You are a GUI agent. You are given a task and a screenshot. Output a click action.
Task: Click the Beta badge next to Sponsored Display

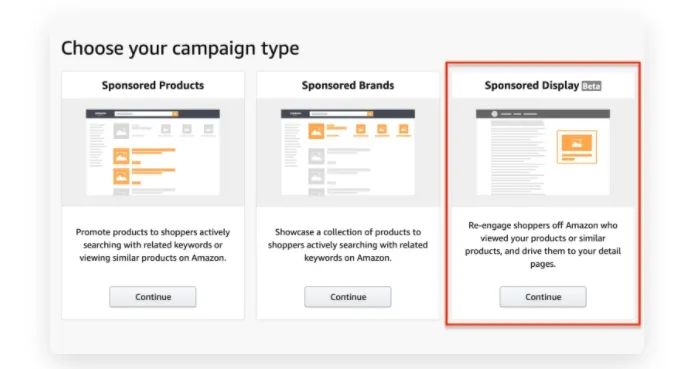pos(591,86)
